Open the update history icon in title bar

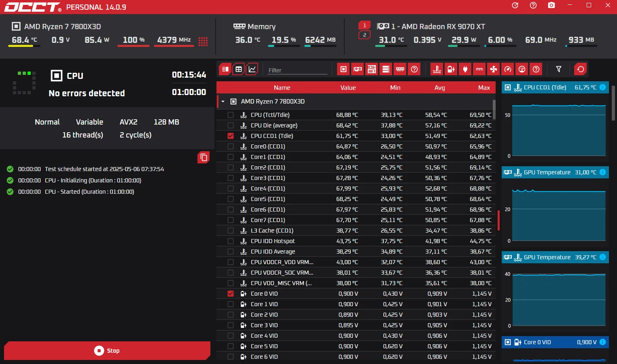click(x=515, y=5)
